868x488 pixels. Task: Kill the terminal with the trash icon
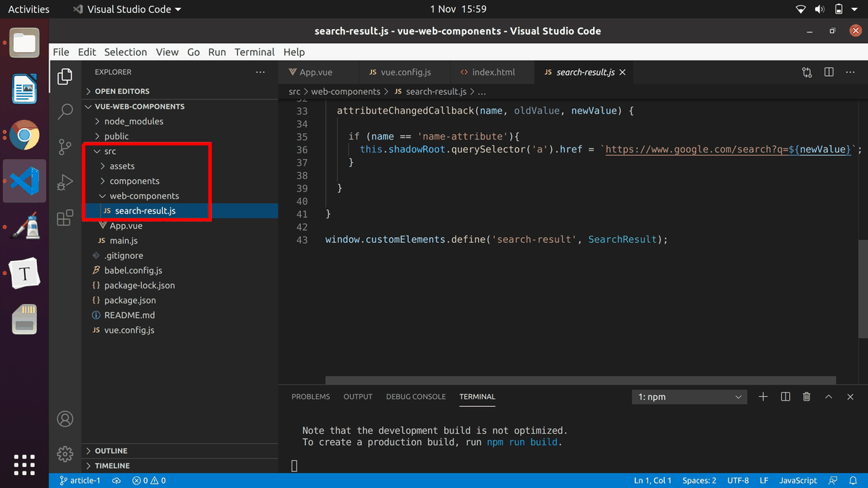807,396
